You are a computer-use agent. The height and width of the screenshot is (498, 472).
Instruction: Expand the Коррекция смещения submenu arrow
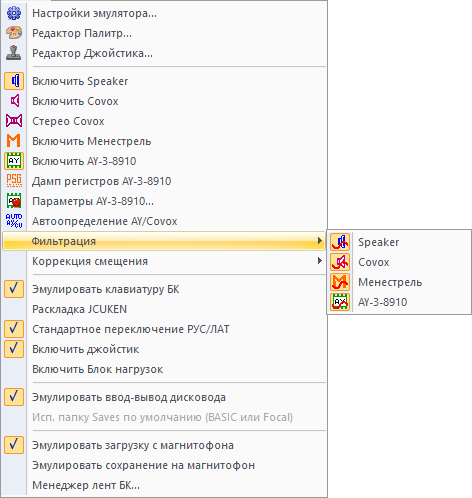[320, 261]
